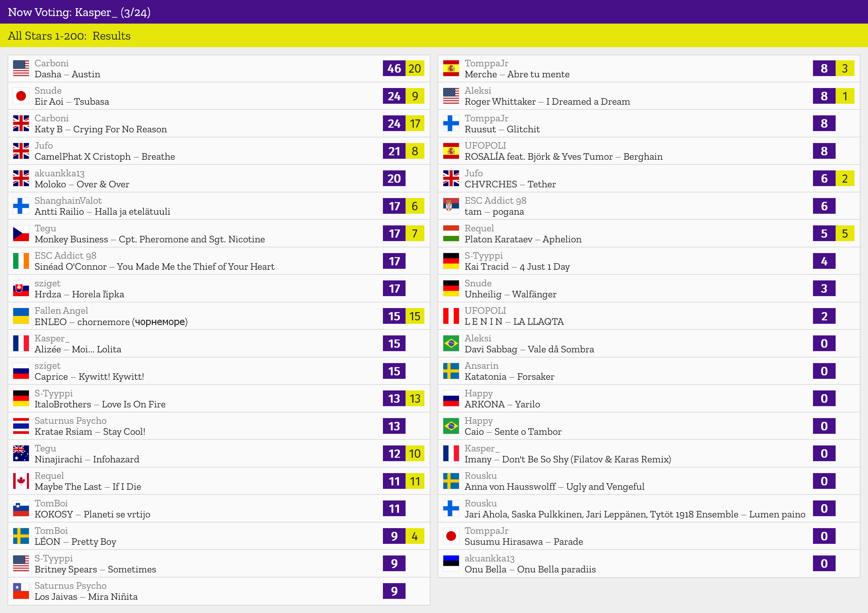Select the song title 'Dasha – Austin'
Screen dimensions: 868x613
pos(67,74)
